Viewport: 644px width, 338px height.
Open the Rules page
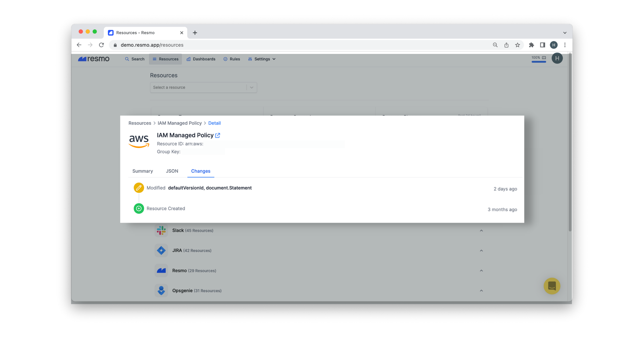point(232,59)
